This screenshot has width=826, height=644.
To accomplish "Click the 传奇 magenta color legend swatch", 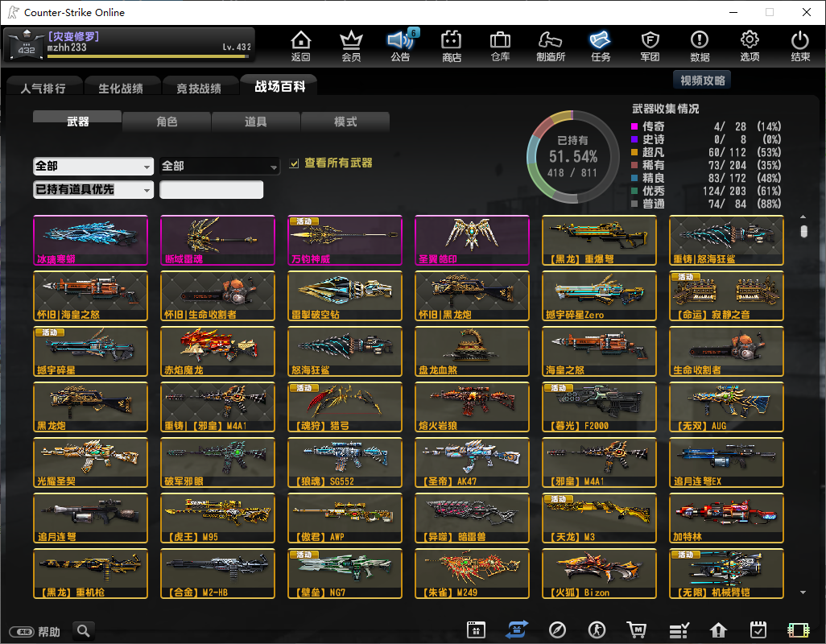I will [635, 127].
